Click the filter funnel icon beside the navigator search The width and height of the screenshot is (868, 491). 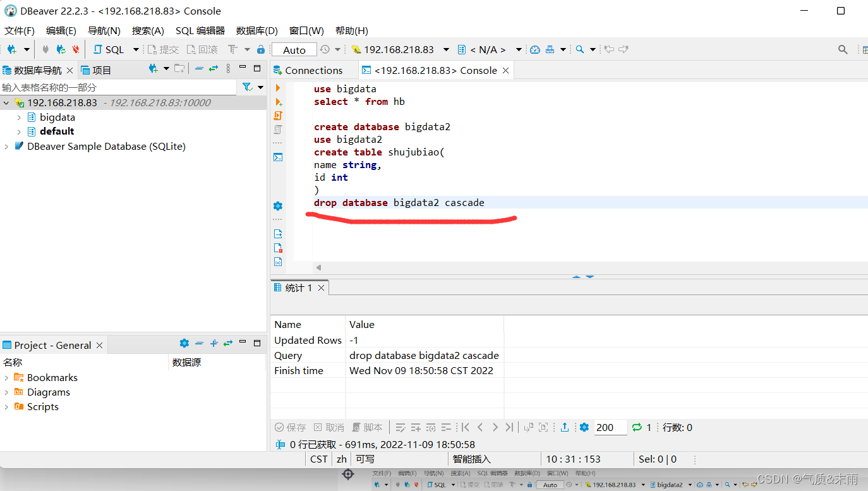tap(247, 87)
